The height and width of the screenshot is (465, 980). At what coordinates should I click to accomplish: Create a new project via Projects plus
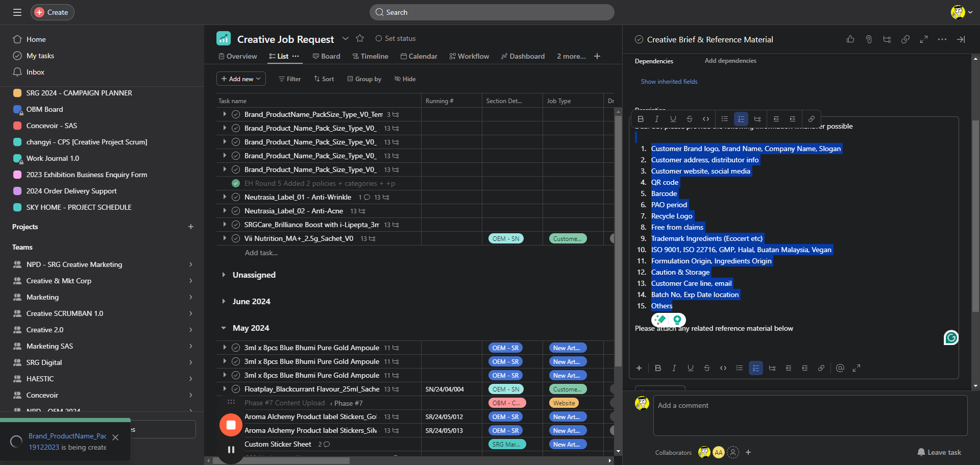tap(191, 227)
